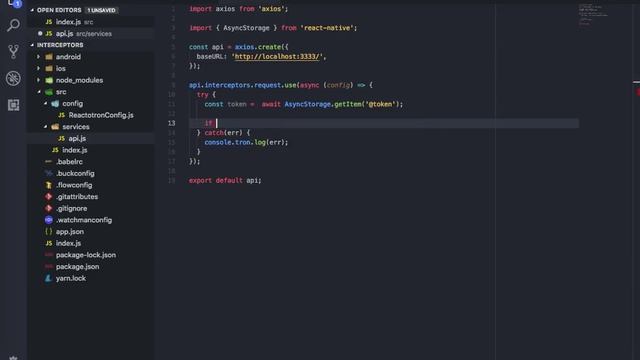The width and height of the screenshot is (640, 360).
Task: Click the ios folder icon
Action: point(49,69)
